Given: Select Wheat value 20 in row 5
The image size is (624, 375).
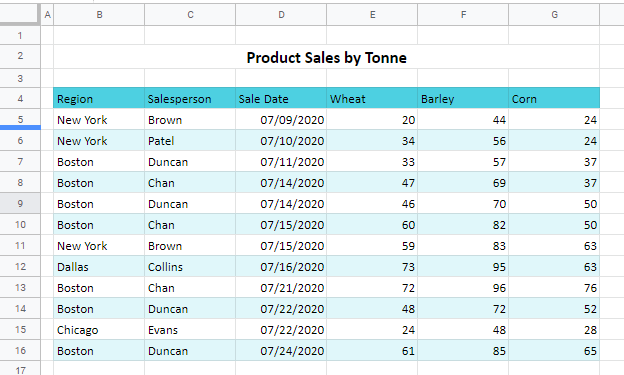Looking at the screenshot, I should (x=372, y=119).
